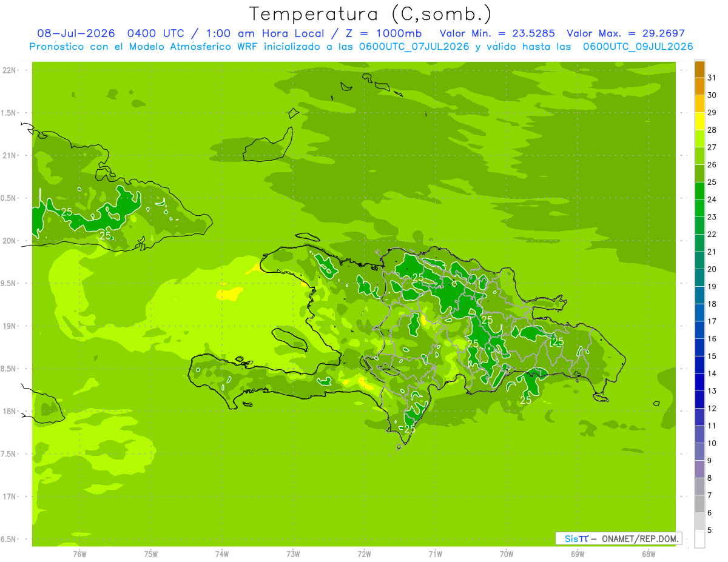Click the green 24 degree legend swatch
Screen dimensions: 728x562
[x=699, y=192]
